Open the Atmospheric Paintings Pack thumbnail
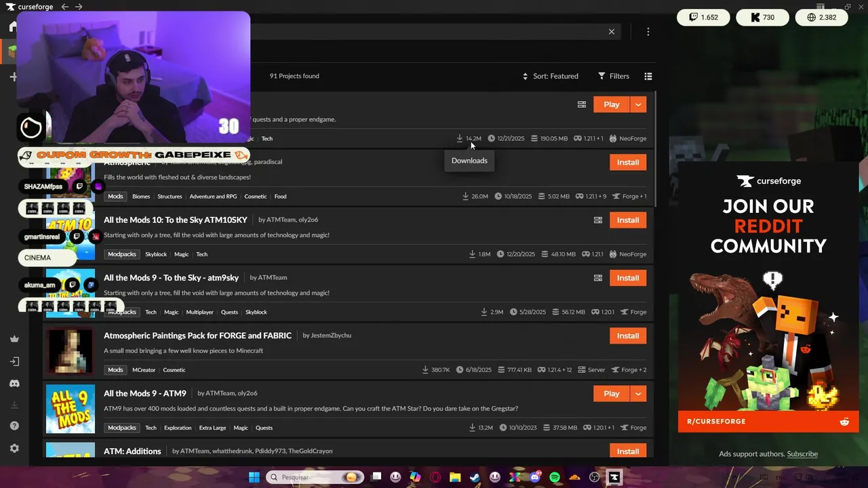The width and height of the screenshot is (868, 488). [71, 351]
